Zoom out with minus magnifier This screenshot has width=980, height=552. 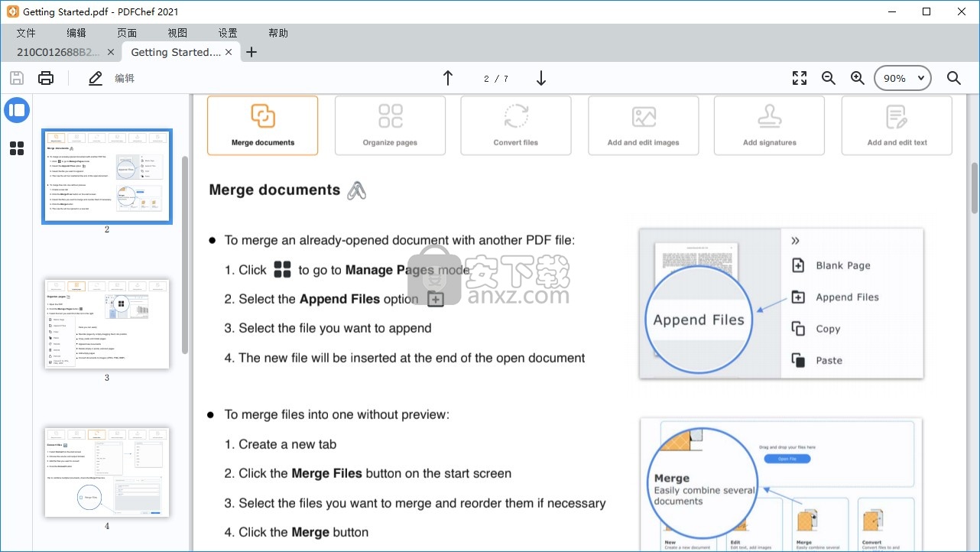point(829,78)
